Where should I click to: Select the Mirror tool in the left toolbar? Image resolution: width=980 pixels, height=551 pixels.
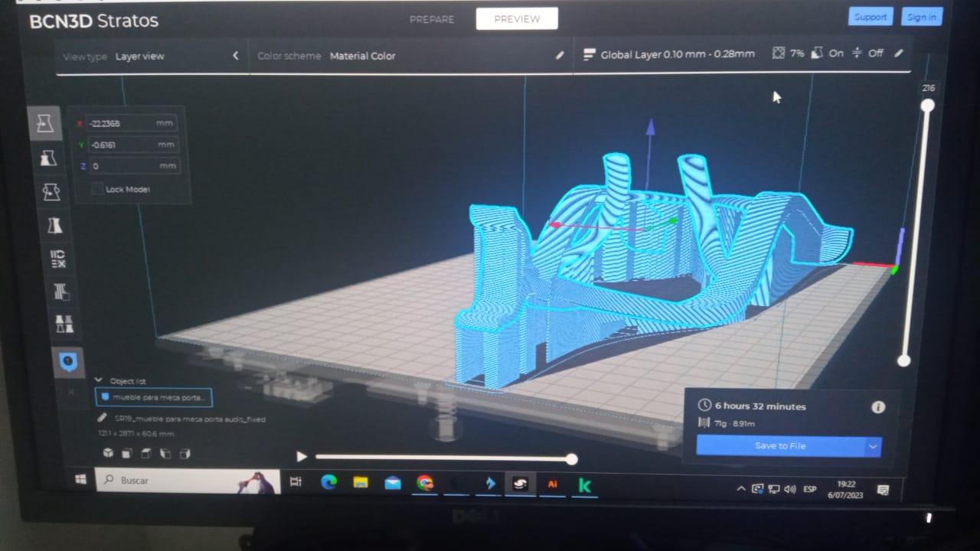pyautogui.click(x=54, y=225)
